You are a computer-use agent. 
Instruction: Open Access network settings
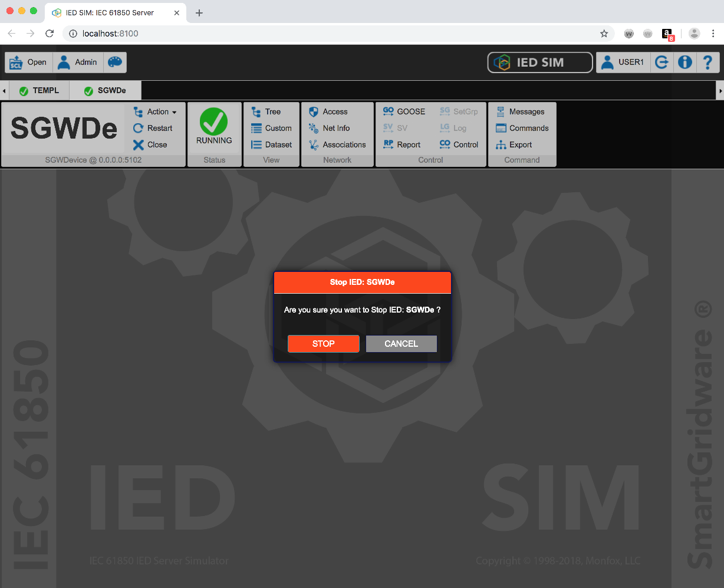coord(328,111)
